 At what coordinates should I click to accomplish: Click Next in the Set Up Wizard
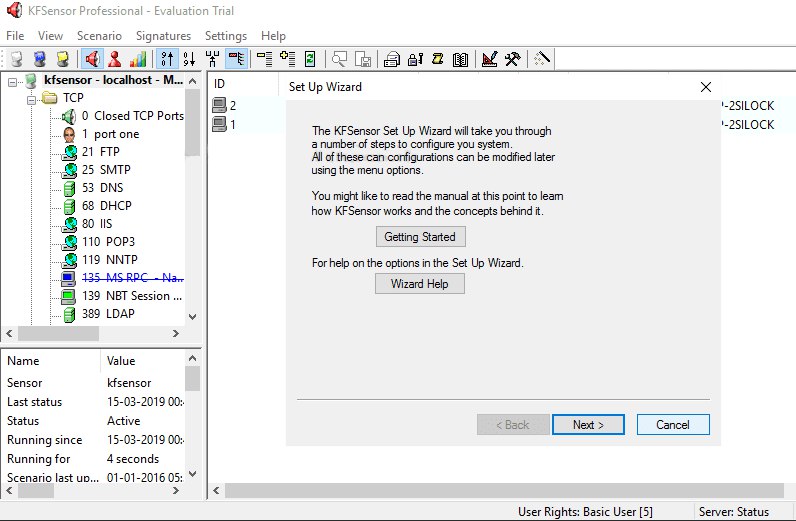tap(588, 425)
